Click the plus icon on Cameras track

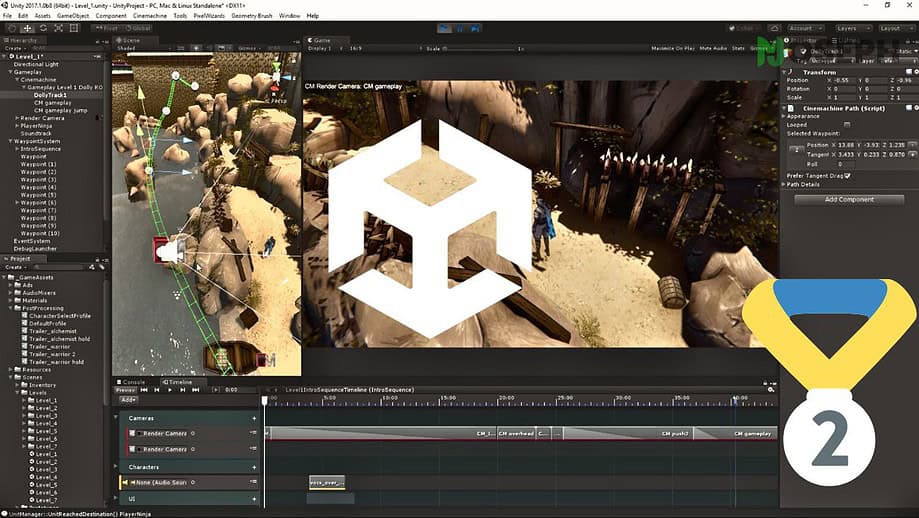[254, 418]
